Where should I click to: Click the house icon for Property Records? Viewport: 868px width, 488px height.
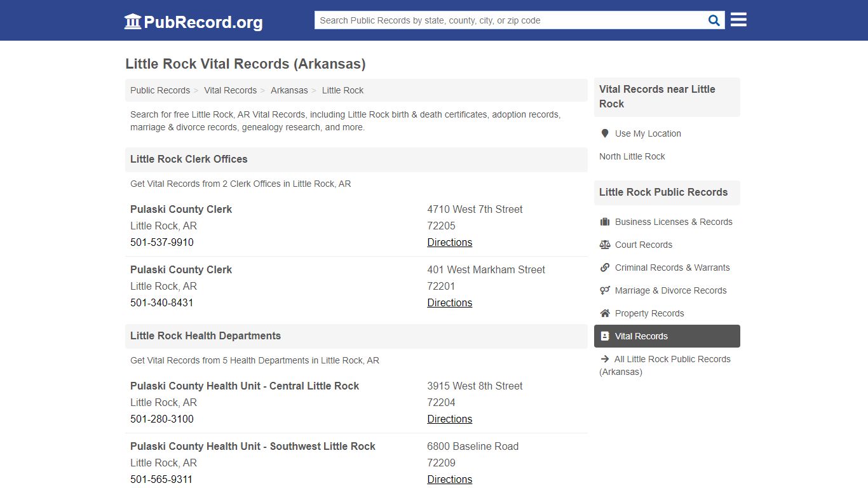point(605,313)
